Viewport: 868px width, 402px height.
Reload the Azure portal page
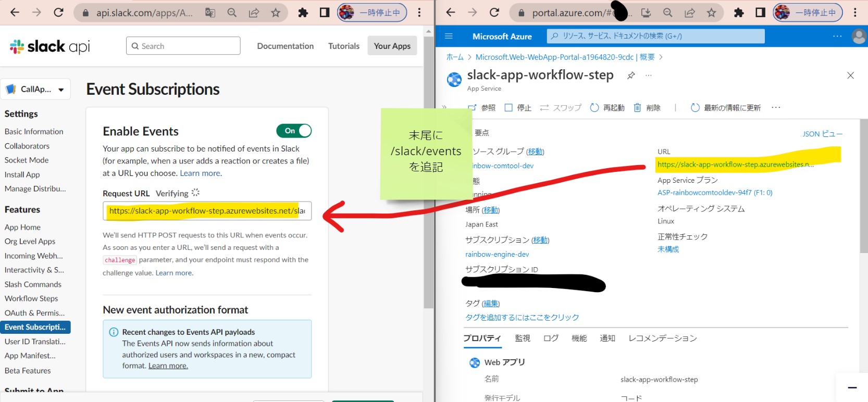coord(494,12)
